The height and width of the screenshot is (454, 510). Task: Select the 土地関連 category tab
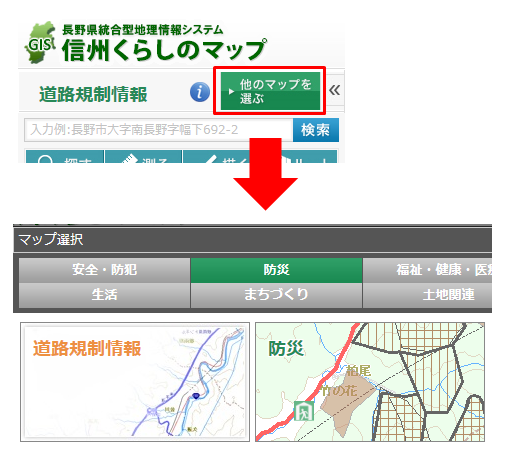(427, 295)
